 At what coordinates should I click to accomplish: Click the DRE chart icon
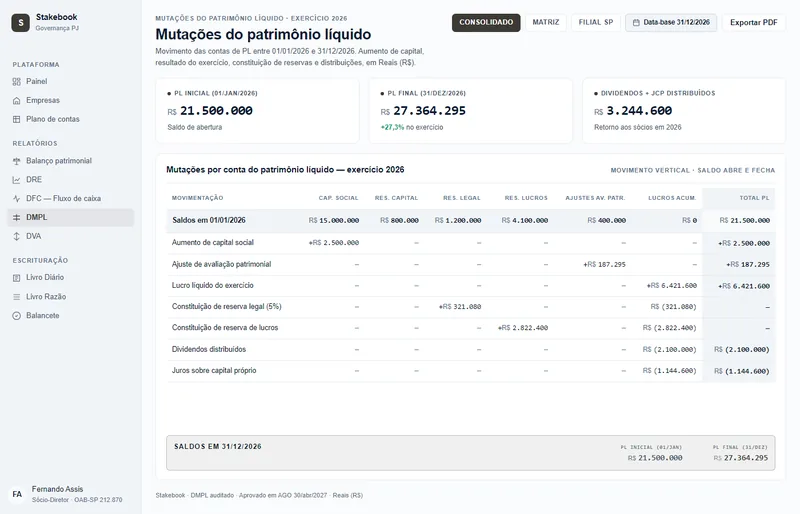[17, 180]
